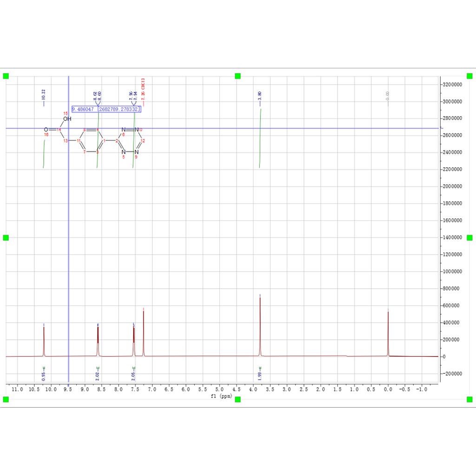Click the right-middle green resize handle

(469, 238)
